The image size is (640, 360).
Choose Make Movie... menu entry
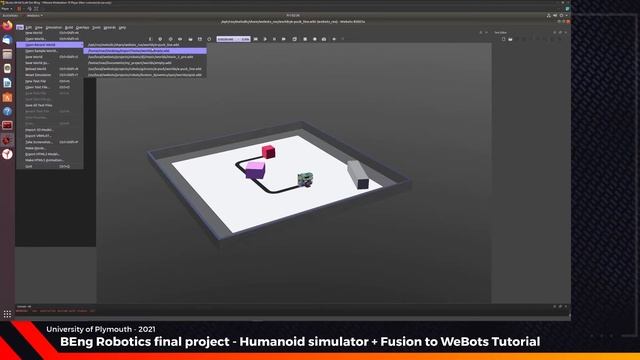pos(50,148)
